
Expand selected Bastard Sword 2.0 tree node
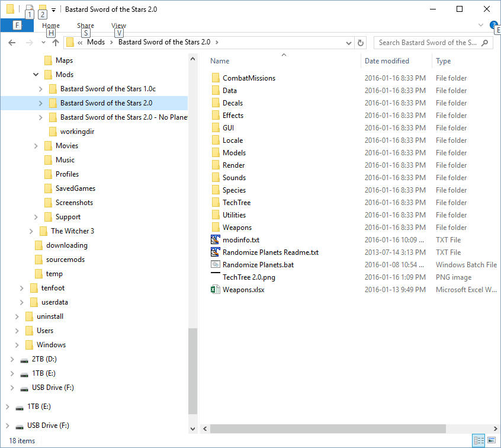tap(41, 103)
